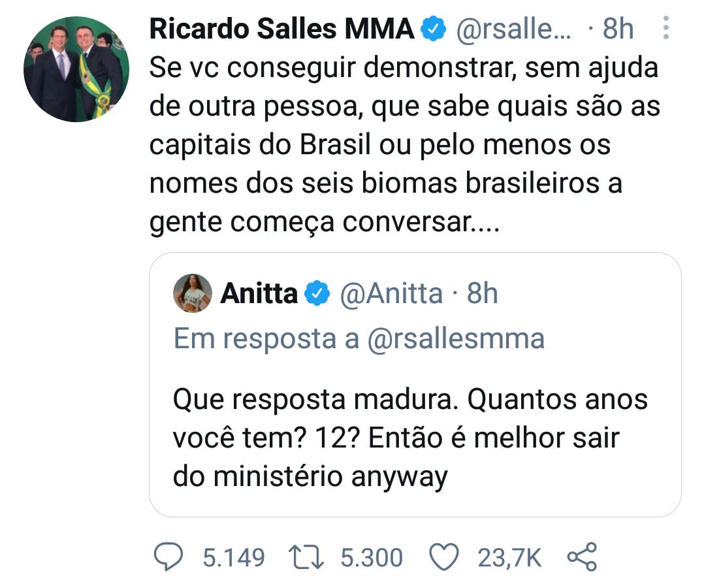This screenshot has width=704, height=588.
Task: Click the 8h timestamp on main tweet
Action: click(x=618, y=29)
